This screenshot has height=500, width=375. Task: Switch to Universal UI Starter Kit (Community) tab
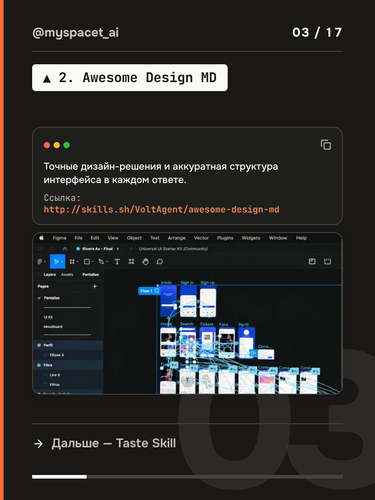click(x=173, y=249)
